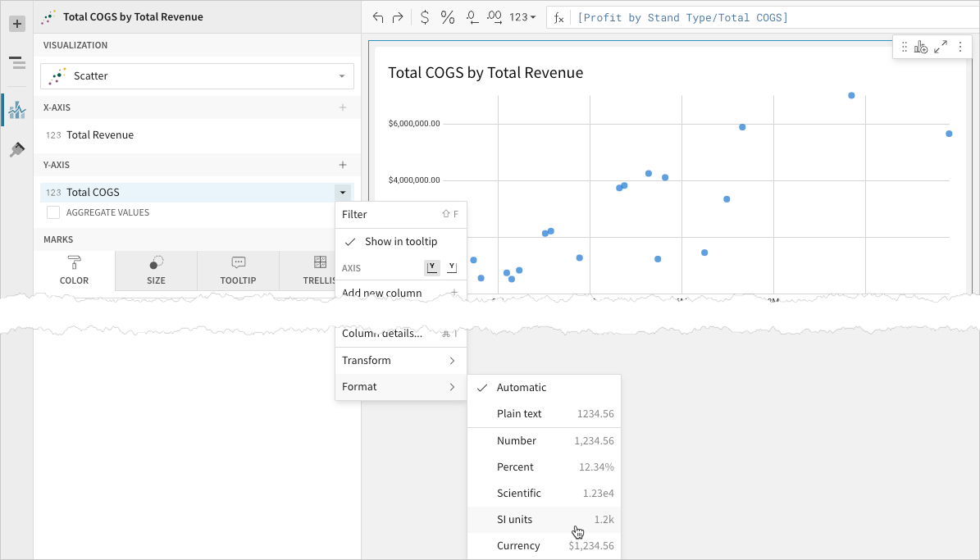Screen dimensions: 980x560
Task: Click the increase decimal places icon
Action: [495, 17]
